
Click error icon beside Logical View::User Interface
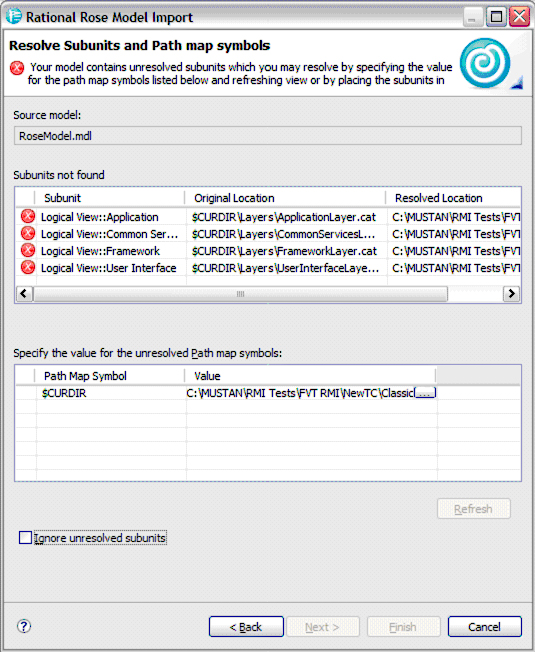point(28,268)
